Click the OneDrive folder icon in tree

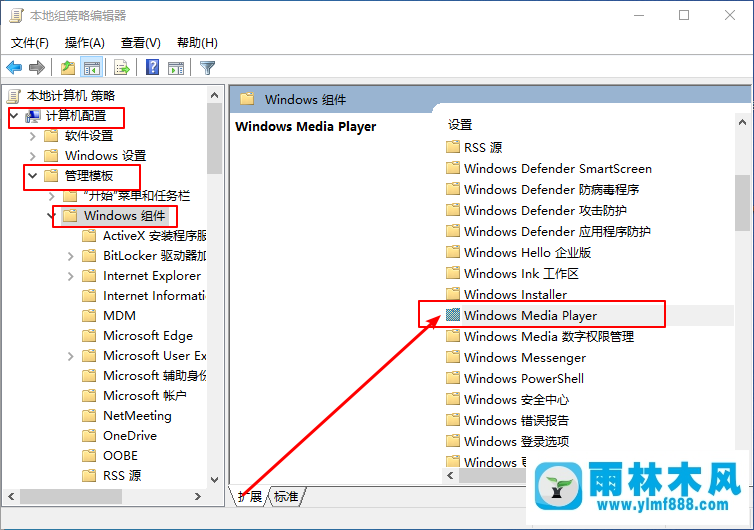tap(89, 436)
